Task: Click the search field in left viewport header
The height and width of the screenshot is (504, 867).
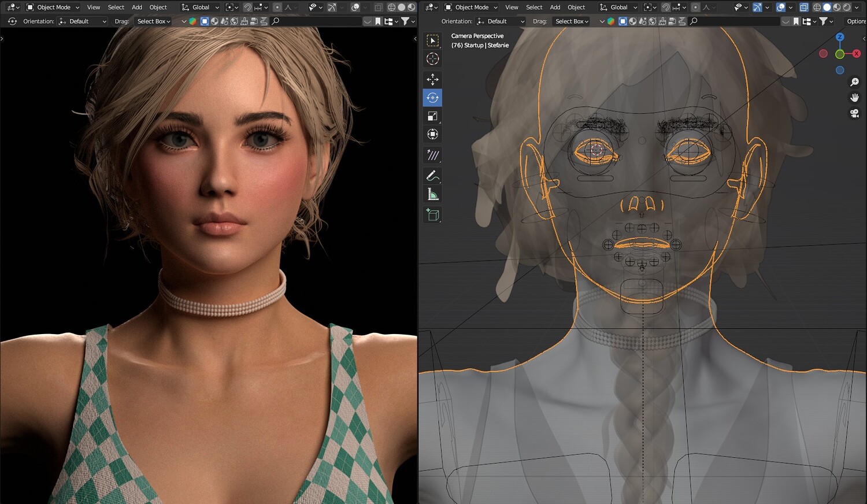Action: coord(316,21)
